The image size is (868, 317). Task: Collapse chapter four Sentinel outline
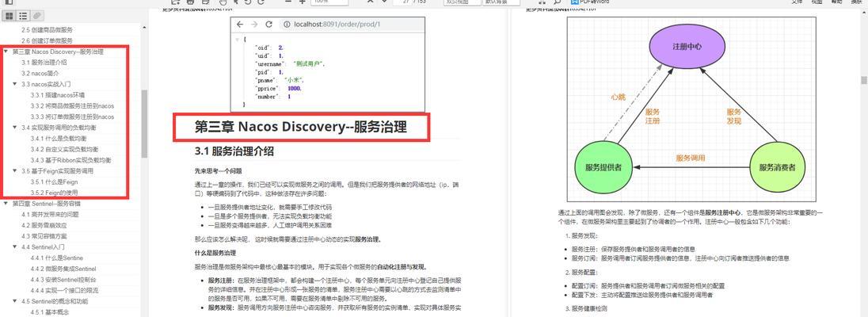click(6, 204)
